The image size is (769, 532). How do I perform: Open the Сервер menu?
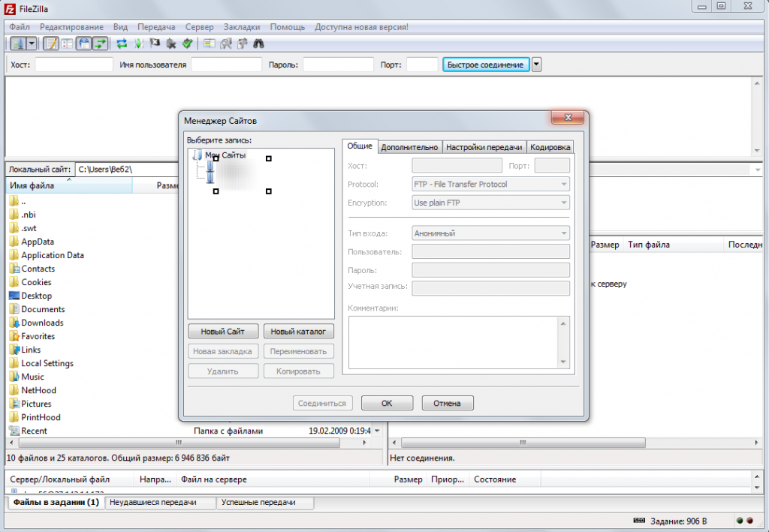[x=199, y=27]
